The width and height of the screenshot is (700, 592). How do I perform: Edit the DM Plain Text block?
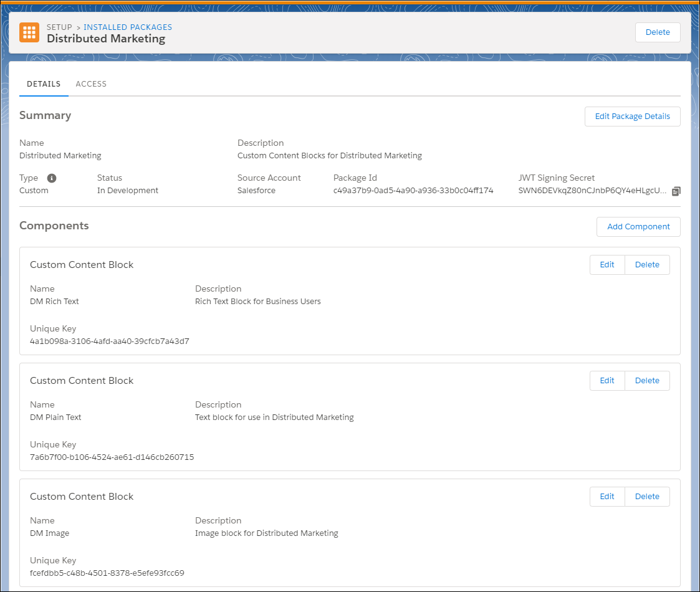pyautogui.click(x=607, y=381)
